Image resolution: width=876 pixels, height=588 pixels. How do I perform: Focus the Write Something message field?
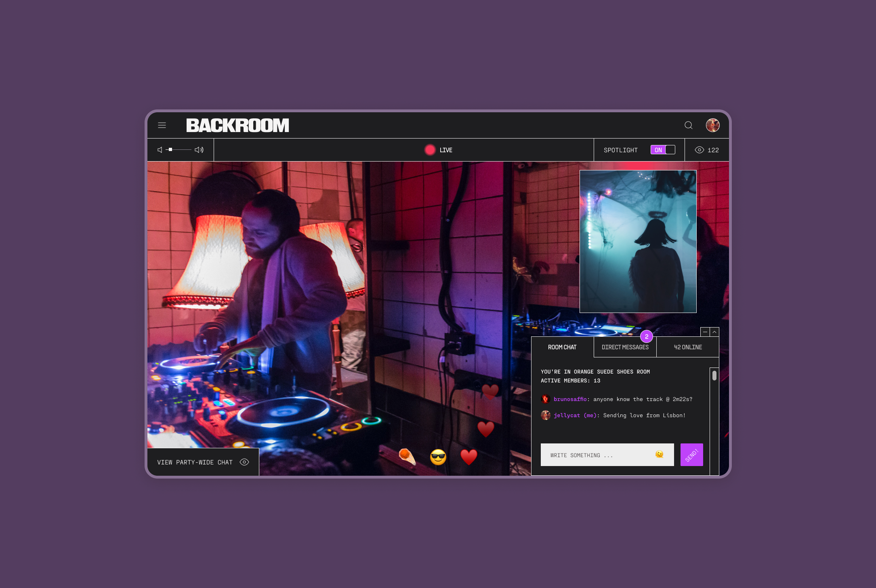tap(607, 455)
